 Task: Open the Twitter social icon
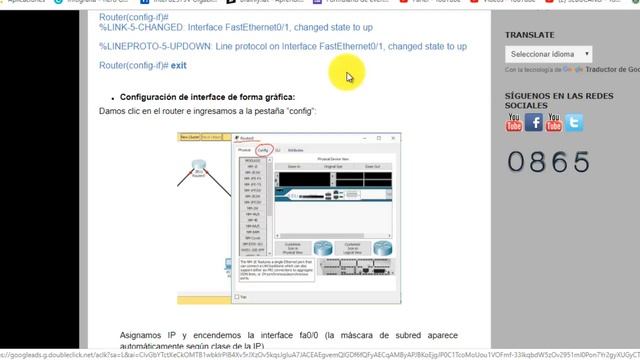(x=574, y=122)
